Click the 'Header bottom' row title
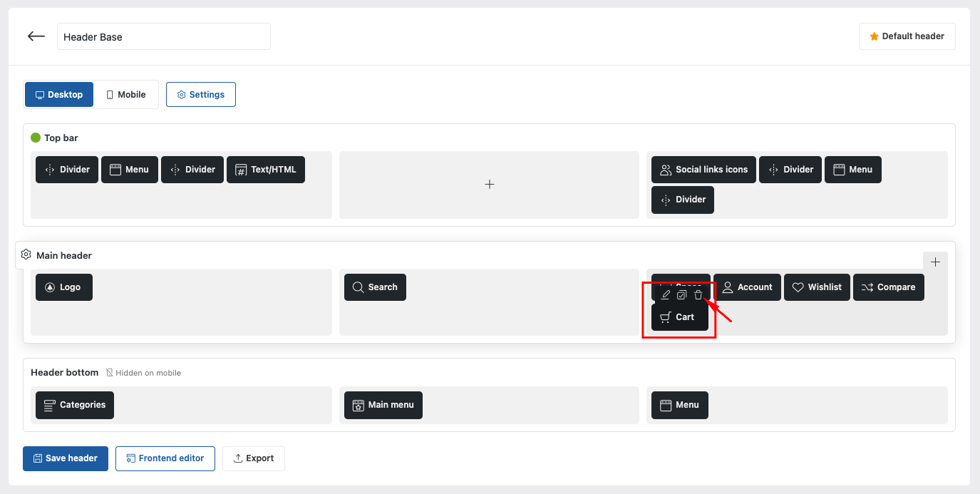Screen dimensions: 980x494 pos(65,373)
